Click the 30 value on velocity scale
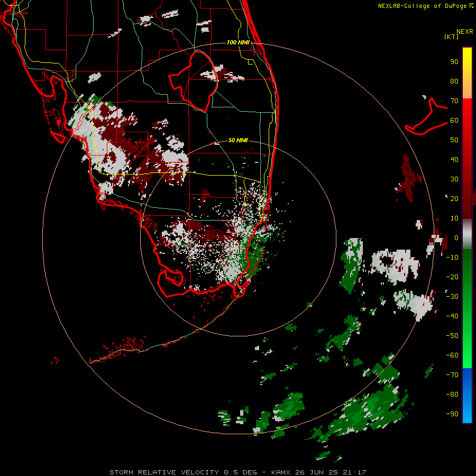476x476 pixels. coord(454,179)
